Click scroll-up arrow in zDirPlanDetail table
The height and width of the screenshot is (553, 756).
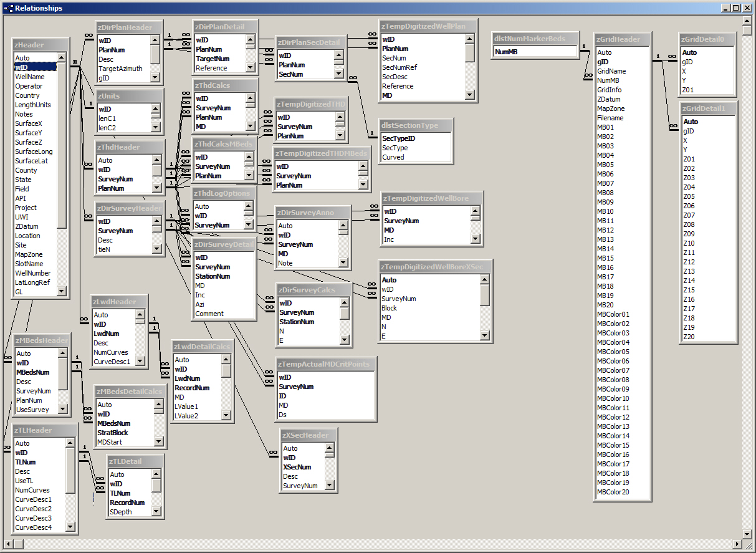tap(250, 40)
